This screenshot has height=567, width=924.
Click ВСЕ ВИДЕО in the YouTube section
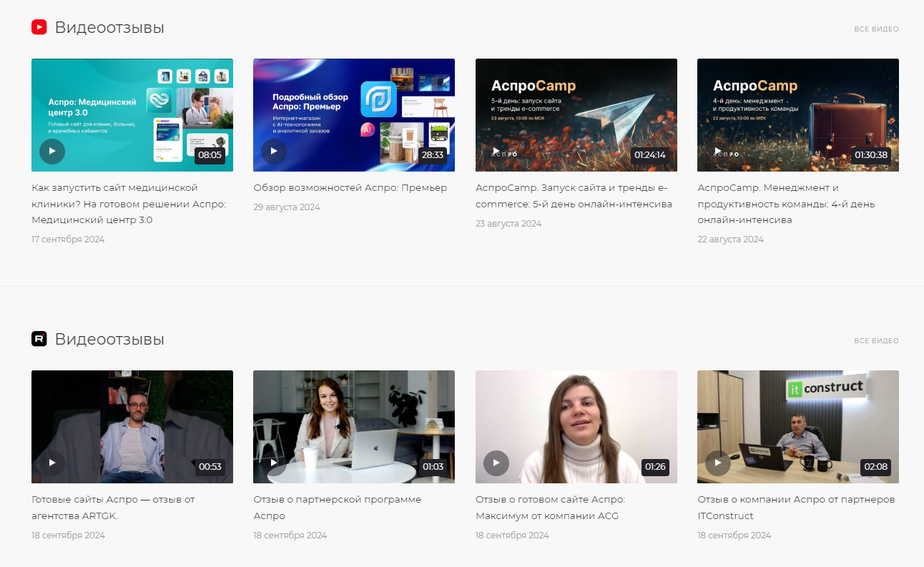[876, 29]
